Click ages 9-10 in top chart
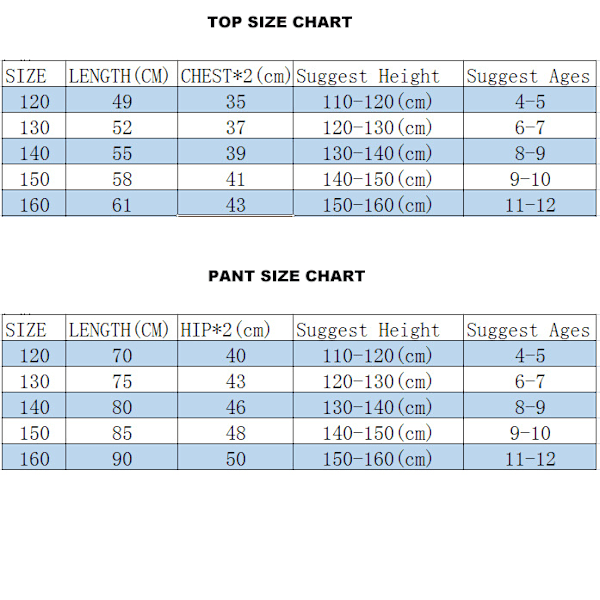The height and width of the screenshot is (600, 600). pos(530,179)
